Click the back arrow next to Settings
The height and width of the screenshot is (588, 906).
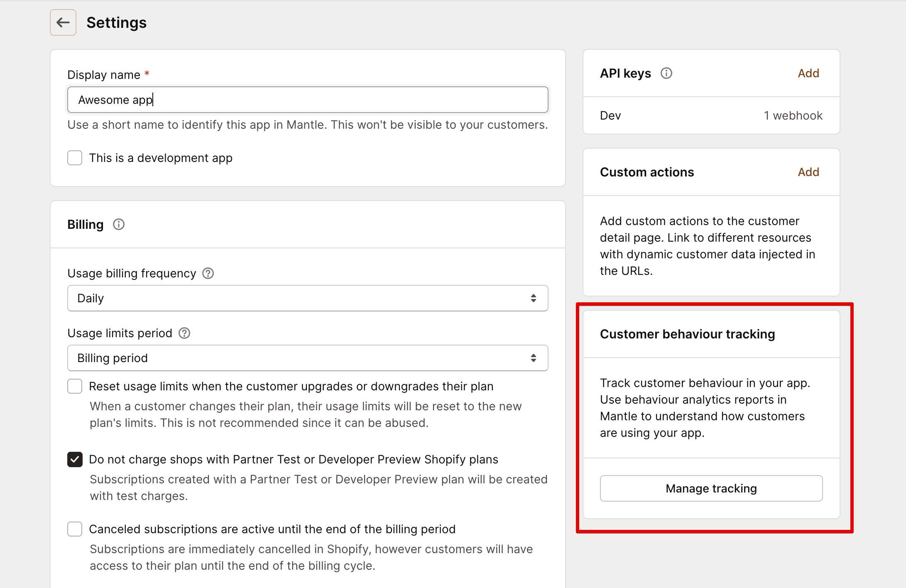pyautogui.click(x=63, y=22)
